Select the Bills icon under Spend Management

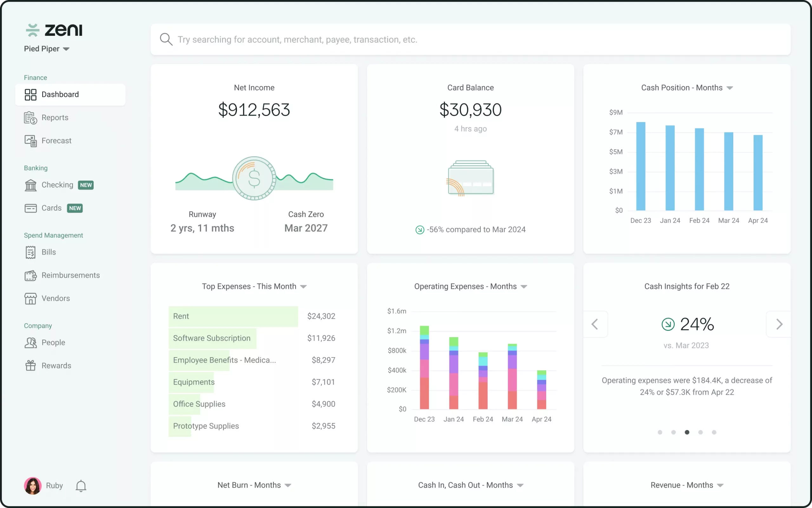[x=30, y=252]
